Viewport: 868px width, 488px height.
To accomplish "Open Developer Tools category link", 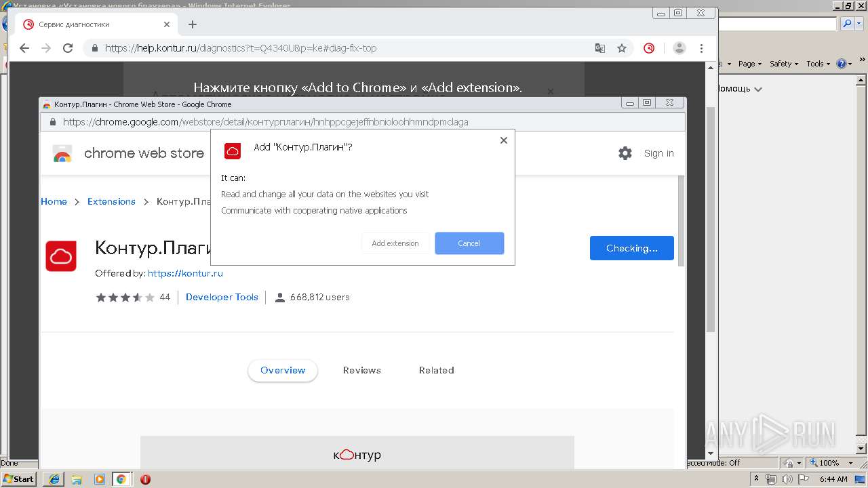I will click(x=222, y=297).
